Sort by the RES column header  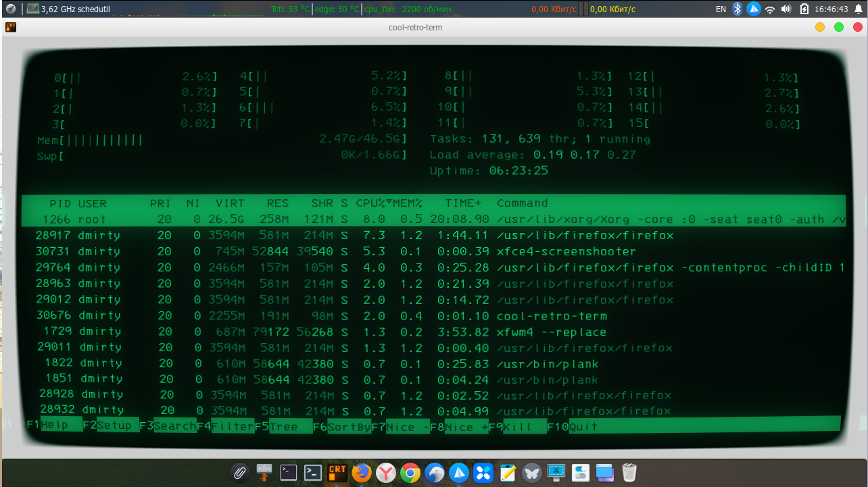click(x=278, y=203)
